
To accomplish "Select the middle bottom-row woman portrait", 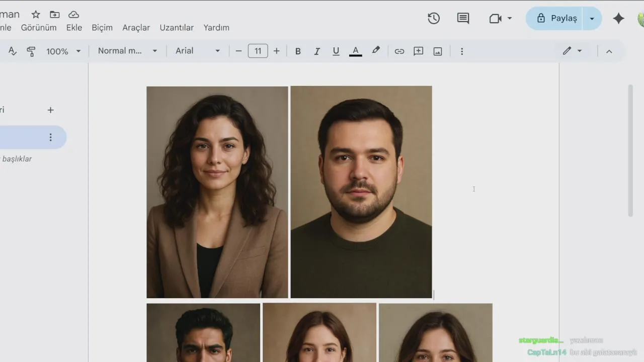I will point(319,332).
